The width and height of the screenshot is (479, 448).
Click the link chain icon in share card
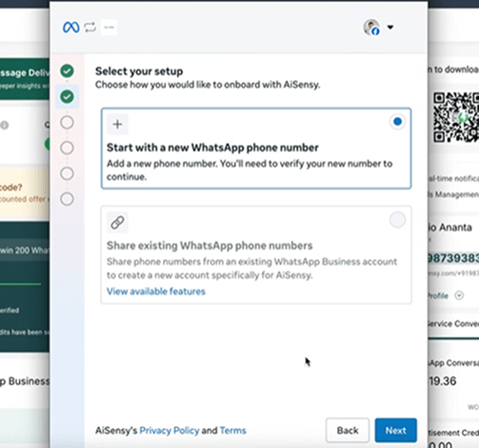tap(117, 222)
